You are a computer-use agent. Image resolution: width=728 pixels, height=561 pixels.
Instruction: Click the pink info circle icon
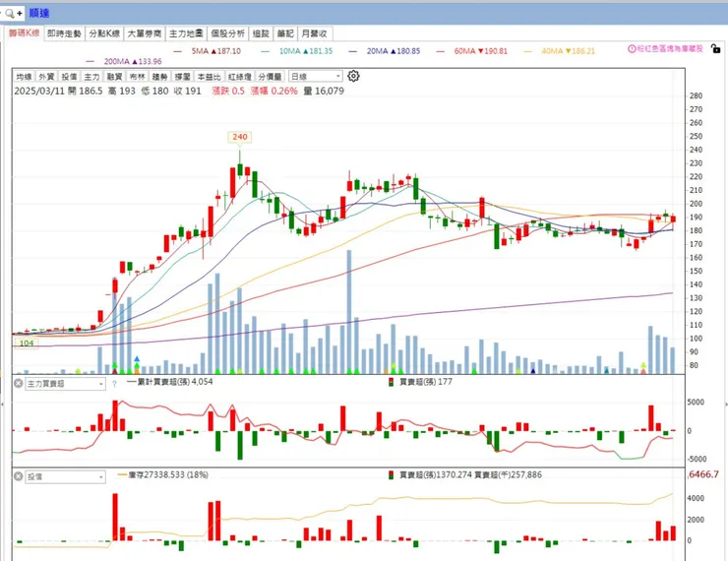click(632, 48)
